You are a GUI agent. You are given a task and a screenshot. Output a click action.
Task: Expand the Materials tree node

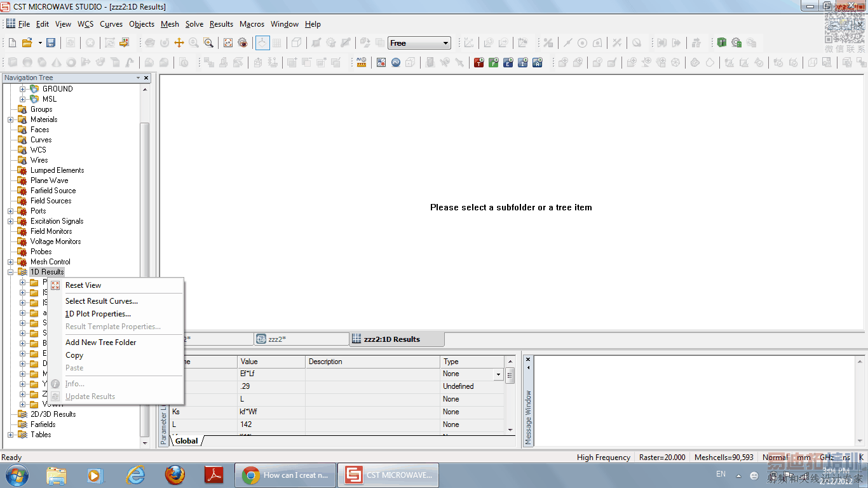point(11,119)
